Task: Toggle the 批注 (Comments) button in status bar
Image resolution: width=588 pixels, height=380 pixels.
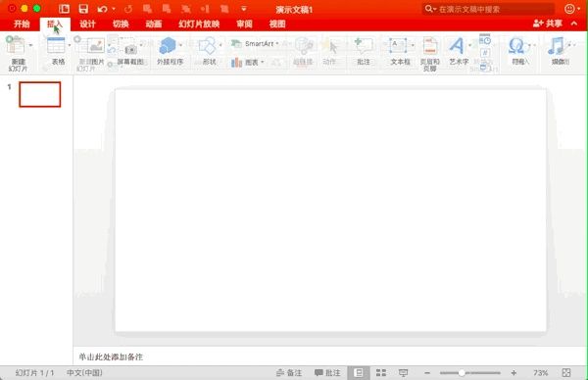Action: coord(327,373)
